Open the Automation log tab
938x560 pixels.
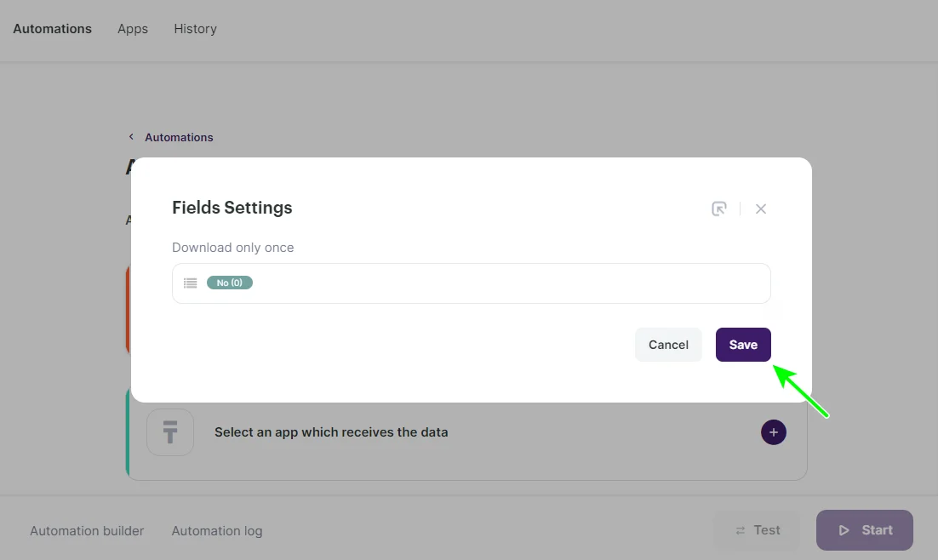[x=217, y=531]
